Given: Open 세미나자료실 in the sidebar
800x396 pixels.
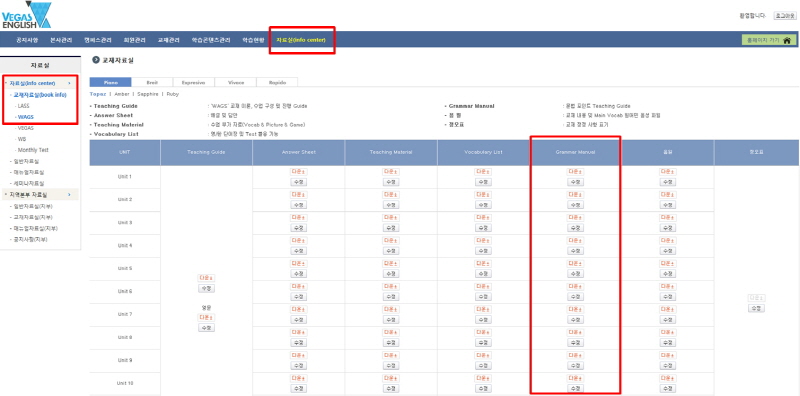Looking at the screenshot, I should click(29, 183).
